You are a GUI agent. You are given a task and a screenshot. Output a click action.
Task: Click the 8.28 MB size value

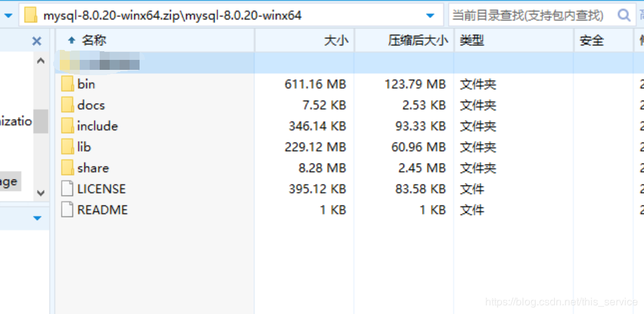coord(322,168)
